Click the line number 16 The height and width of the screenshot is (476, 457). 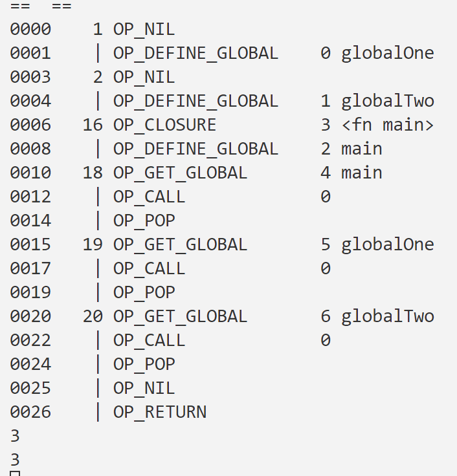coord(93,125)
